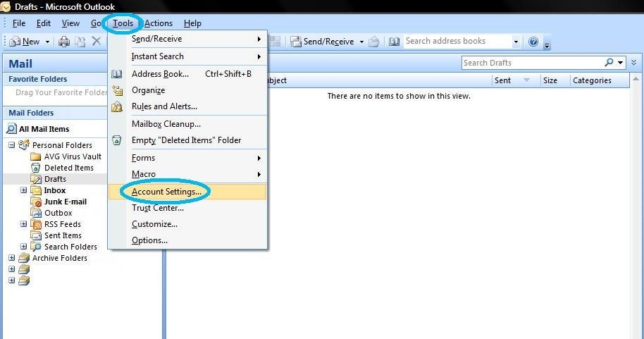644x339 pixels.
Task: Open Send/Receive toolbar dropdown arrow
Action: pyautogui.click(x=361, y=42)
